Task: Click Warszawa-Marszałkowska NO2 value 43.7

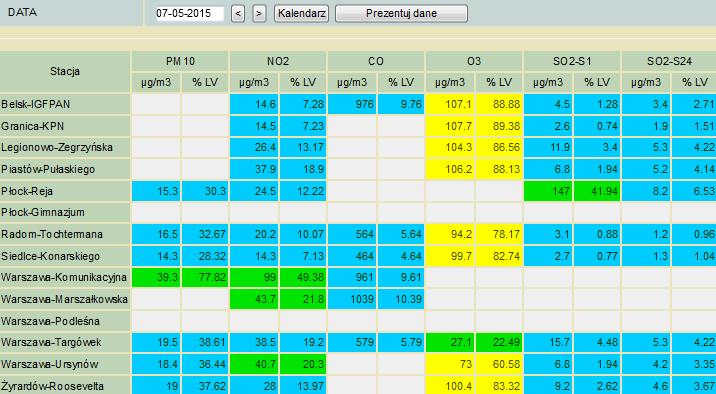Action: (254, 299)
